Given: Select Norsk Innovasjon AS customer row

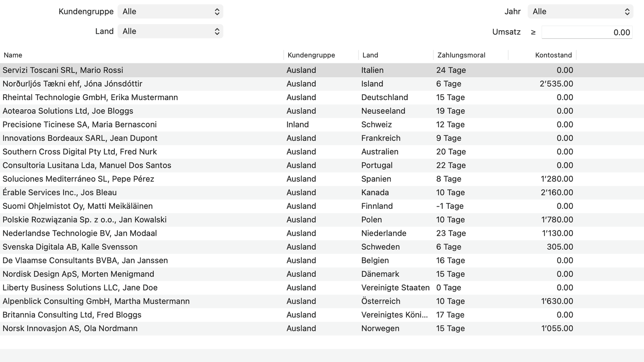Looking at the screenshot, I should pyautogui.click(x=70, y=329).
